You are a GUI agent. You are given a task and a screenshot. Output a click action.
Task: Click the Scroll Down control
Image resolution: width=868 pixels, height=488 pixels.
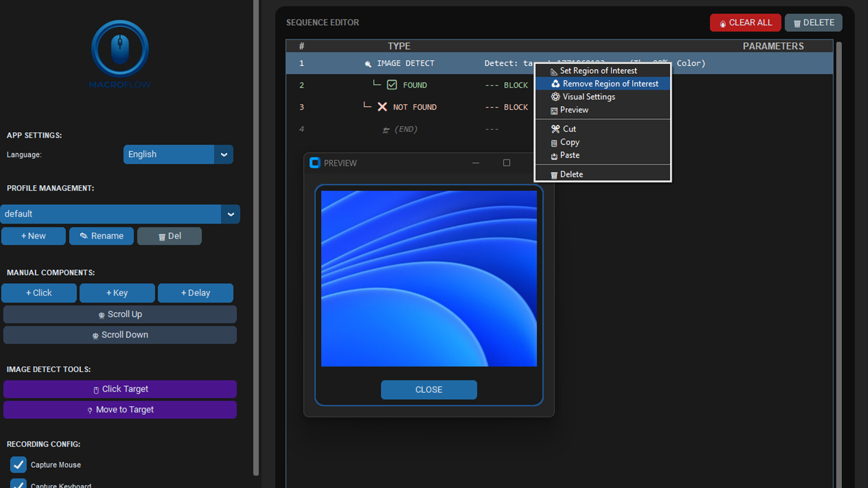coord(120,335)
